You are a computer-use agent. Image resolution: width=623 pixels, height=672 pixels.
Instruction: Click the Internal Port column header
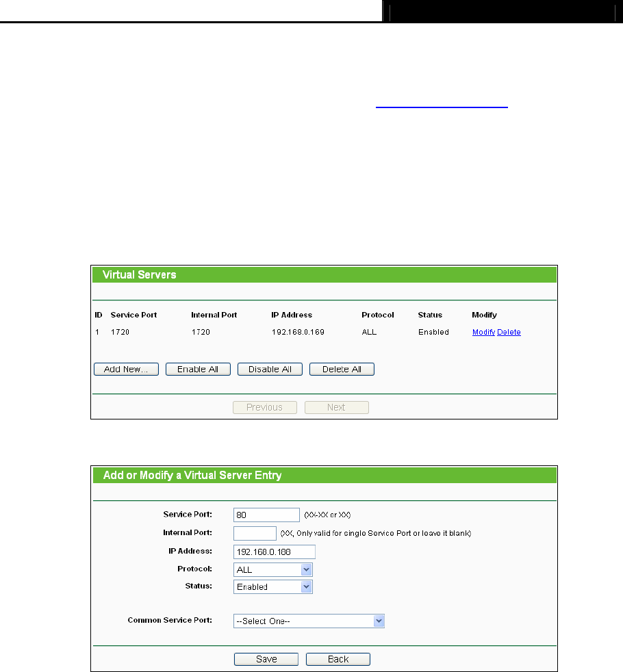point(214,315)
